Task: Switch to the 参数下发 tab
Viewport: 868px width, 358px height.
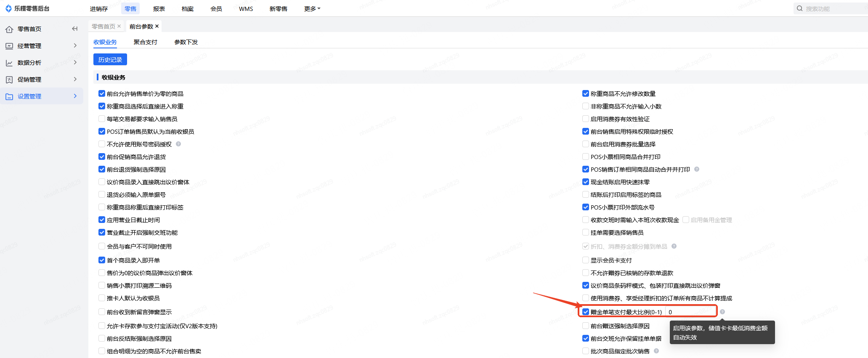Action: (186, 42)
